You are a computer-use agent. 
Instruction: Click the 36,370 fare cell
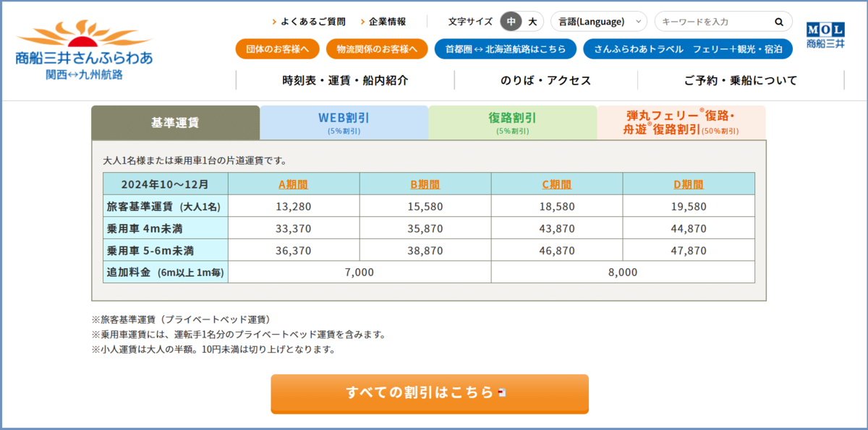293,251
